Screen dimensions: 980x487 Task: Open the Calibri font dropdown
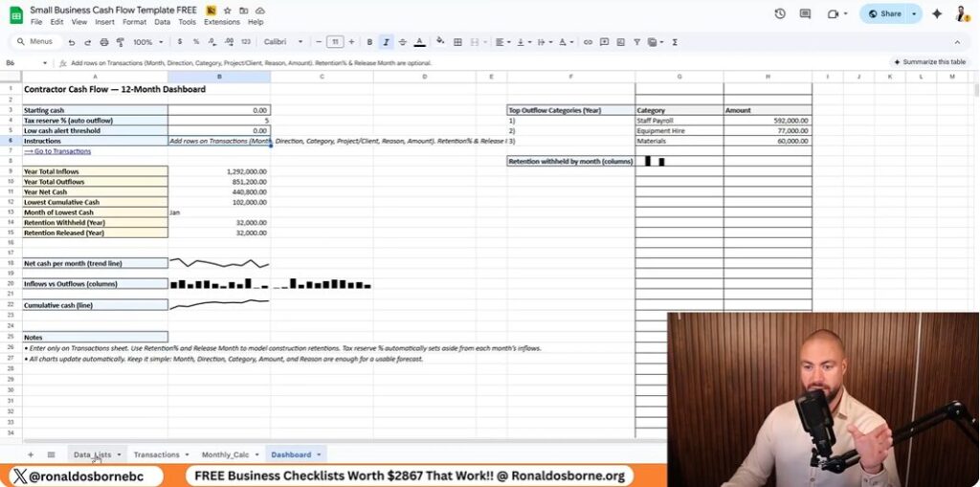pyautogui.click(x=282, y=42)
